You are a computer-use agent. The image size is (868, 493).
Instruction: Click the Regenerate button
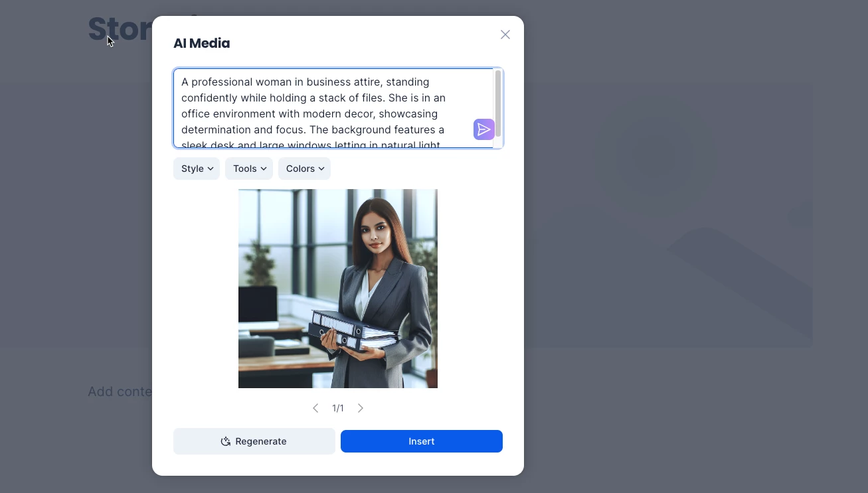click(x=254, y=441)
